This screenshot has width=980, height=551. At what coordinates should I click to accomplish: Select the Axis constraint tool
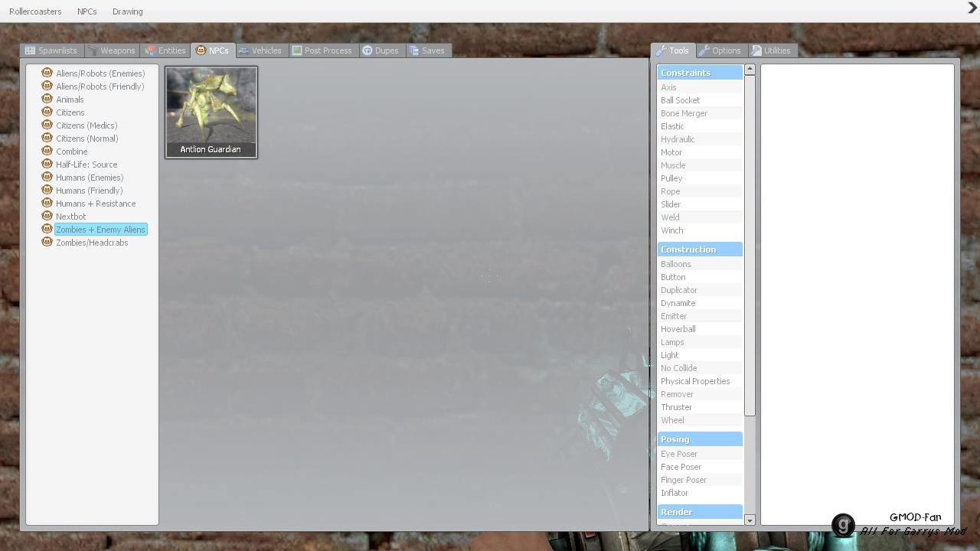[x=700, y=87]
